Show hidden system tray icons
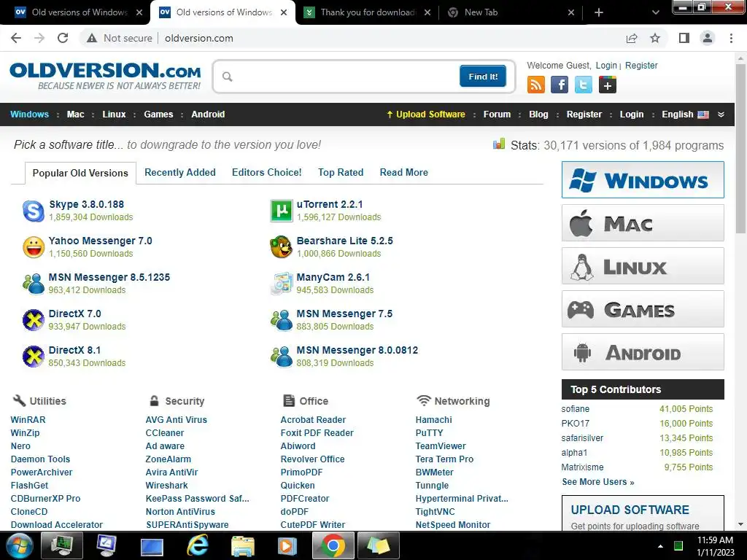Image resolution: width=747 pixels, height=560 pixels. click(x=660, y=545)
